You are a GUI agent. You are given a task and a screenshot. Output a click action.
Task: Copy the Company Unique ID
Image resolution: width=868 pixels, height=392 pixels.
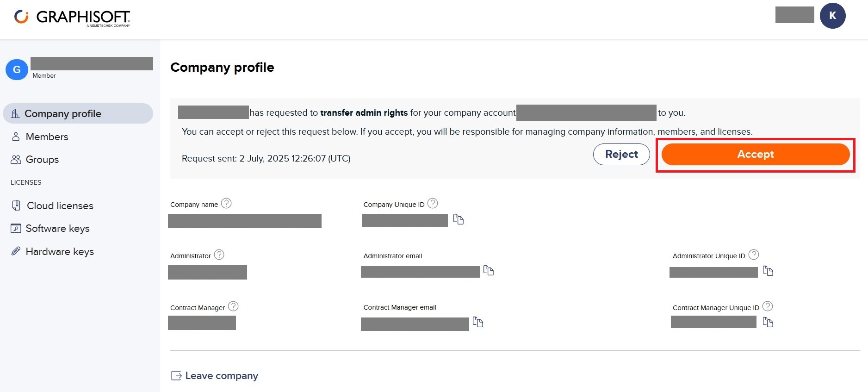[x=458, y=219]
